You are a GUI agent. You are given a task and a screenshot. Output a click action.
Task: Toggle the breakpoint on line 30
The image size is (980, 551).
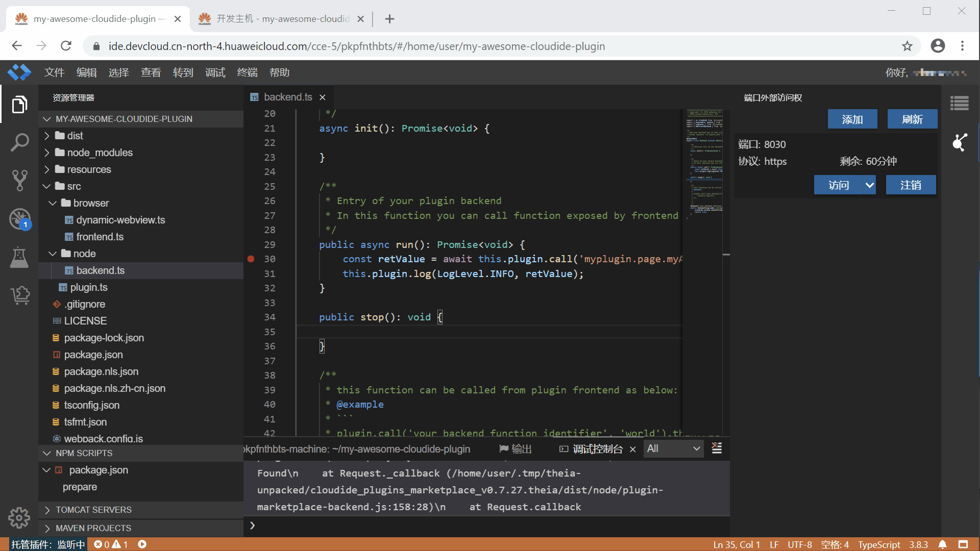tap(251, 259)
